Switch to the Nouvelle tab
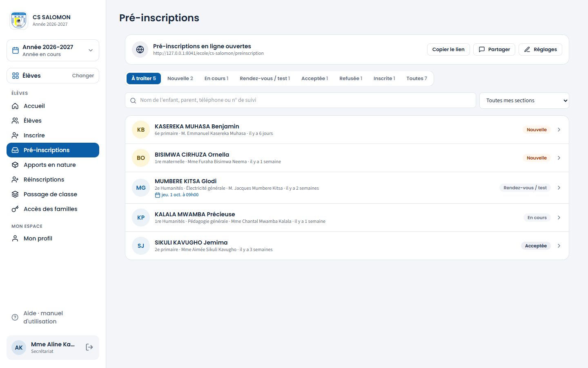 tap(180, 79)
